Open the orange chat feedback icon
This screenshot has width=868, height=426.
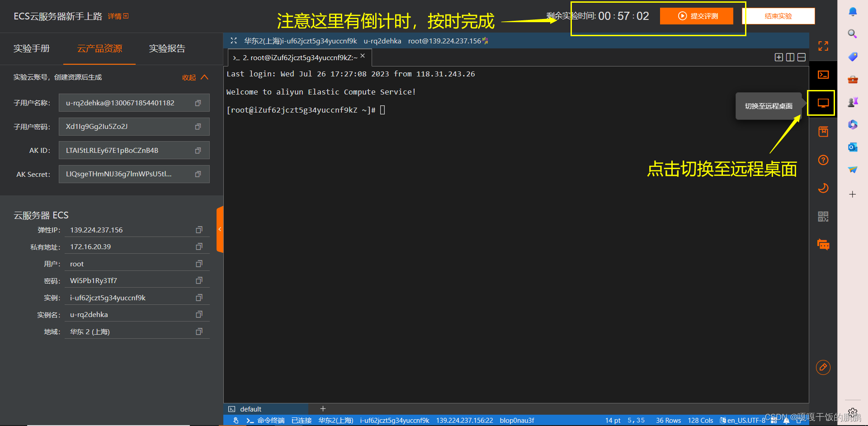click(x=823, y=245)
